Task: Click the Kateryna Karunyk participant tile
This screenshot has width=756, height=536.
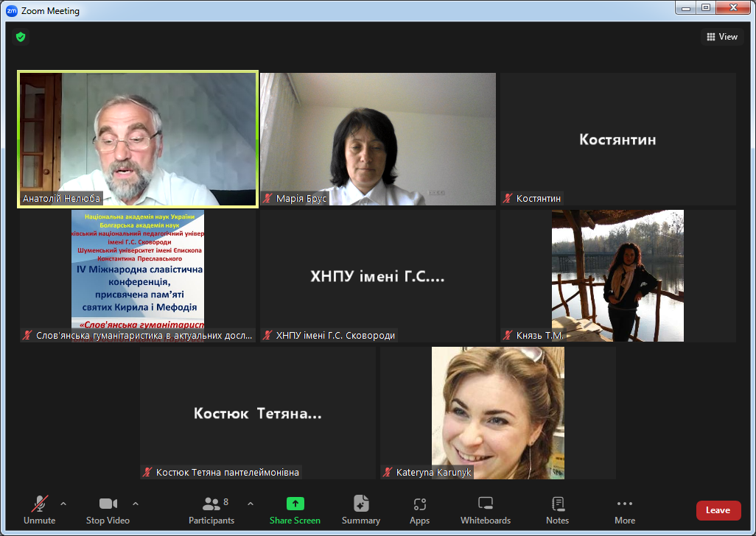Action: pos(498,412)
